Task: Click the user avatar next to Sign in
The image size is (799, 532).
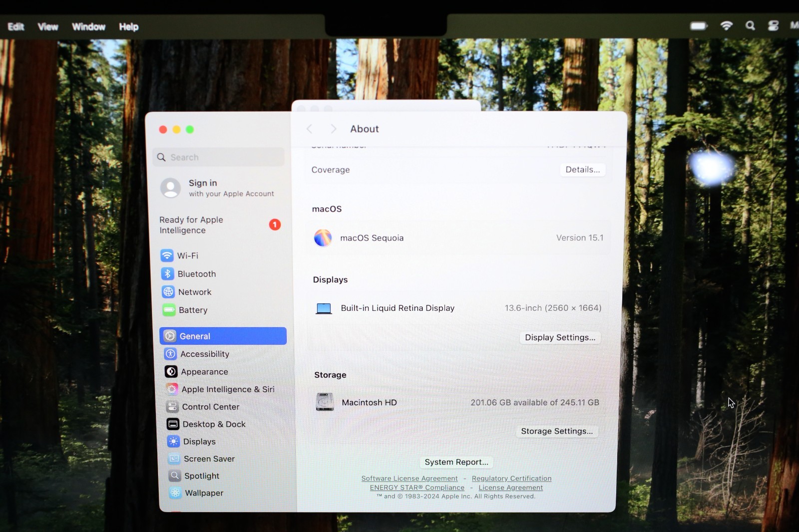Action: click(170, 188)
